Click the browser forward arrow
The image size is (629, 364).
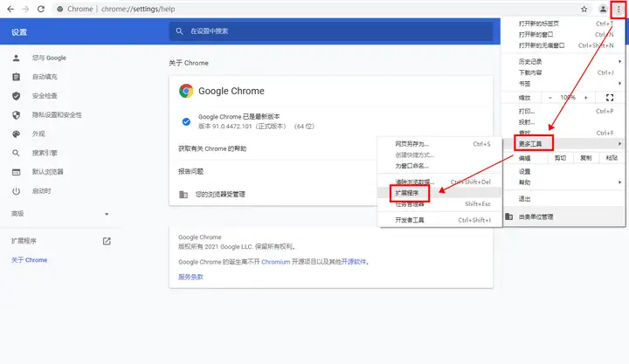(x=25, y=9)
